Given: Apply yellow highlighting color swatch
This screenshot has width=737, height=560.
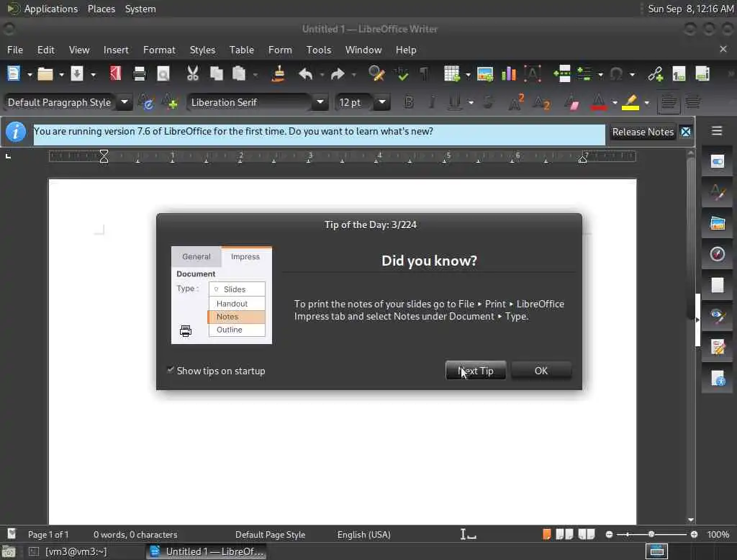Looking at the screenshot, I should pyautogui.click(x=630, y=102).
